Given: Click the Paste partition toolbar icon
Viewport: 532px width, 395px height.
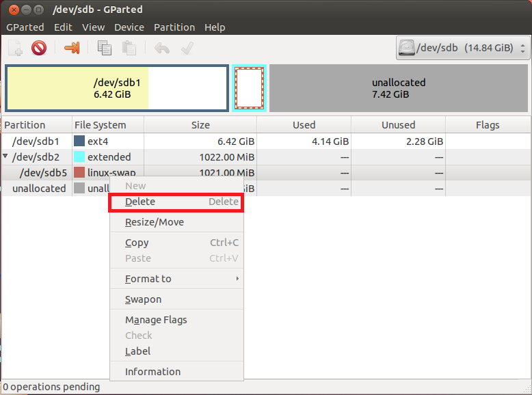Looking at the screenshot, I should (x=129, y=48).
